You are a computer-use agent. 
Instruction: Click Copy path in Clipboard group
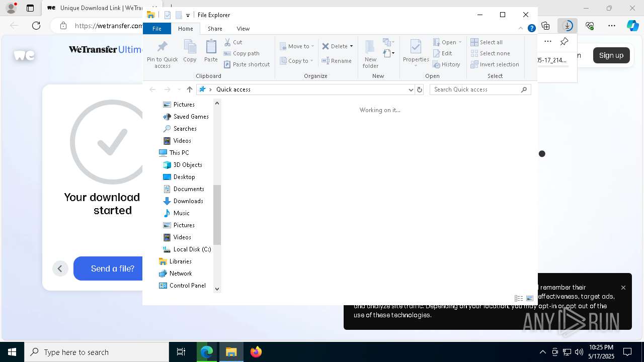tap(242, 53)
